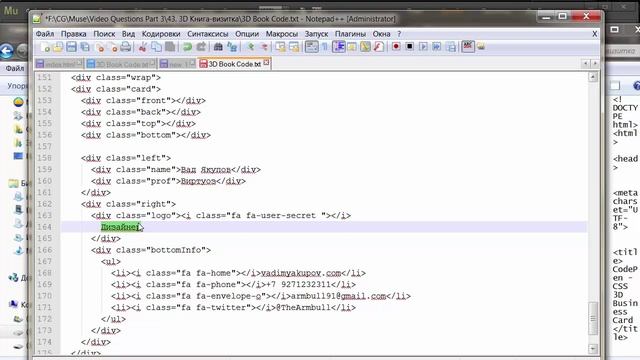Copy selection with the Copy toolbar icon
The height and width of the screenshot is (360, 640).
(x=156, y=47)
